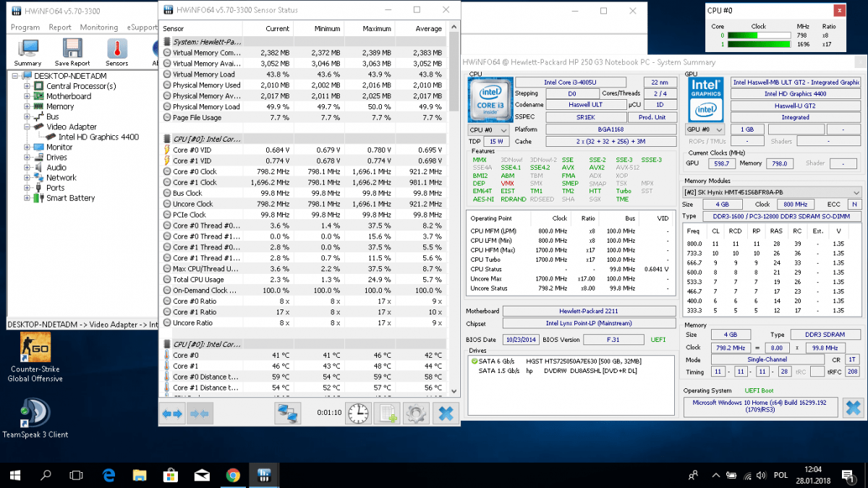868x488 pixels.
Task: Launch Google Chrome from the taskbar
Action: point(233,475)
